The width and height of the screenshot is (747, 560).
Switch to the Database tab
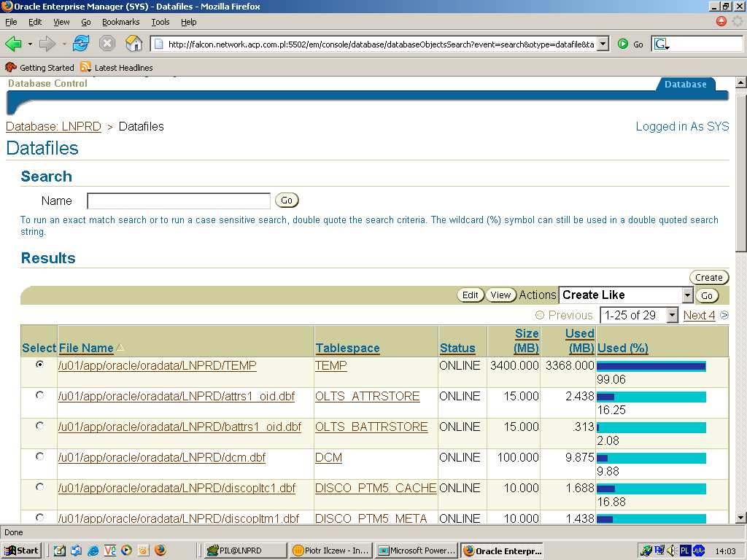(685, 85)
